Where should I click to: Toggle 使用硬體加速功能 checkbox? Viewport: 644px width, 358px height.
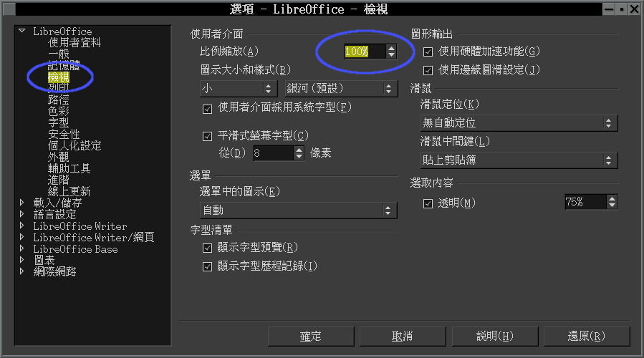(x=428, y=52)
